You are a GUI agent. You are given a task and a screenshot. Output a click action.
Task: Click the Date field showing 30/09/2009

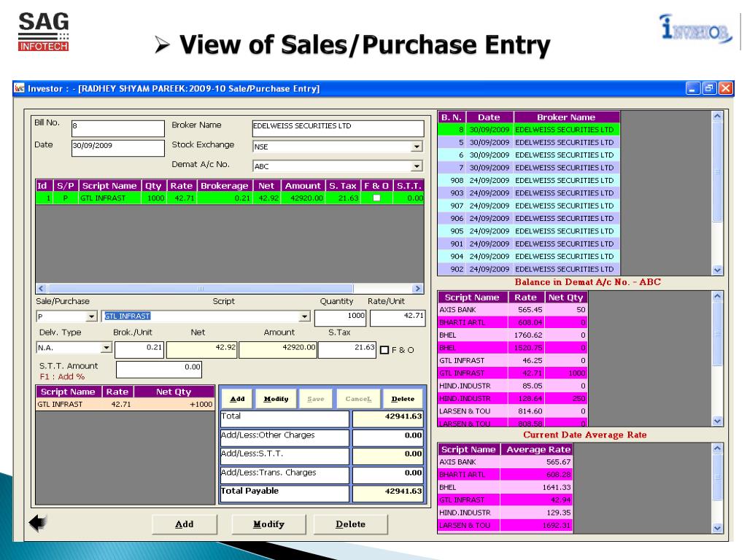pyautogui.click(x=118, y=148)
